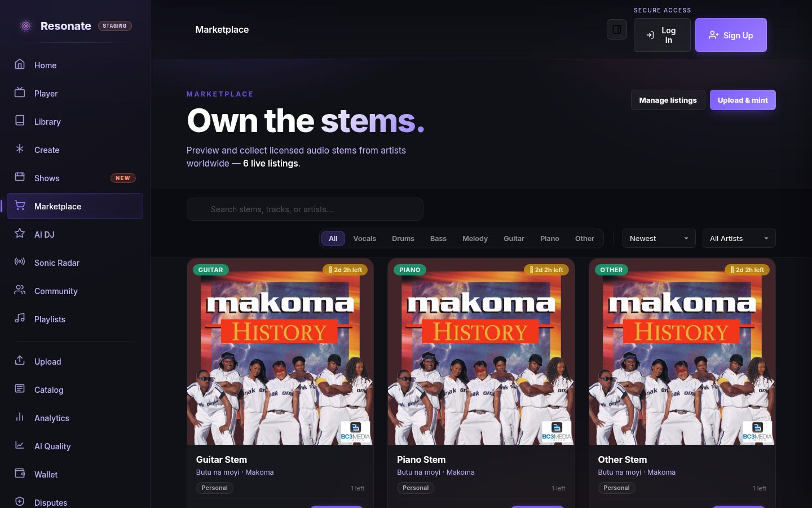The height and width of the screenshot is (508, 812).
Task: Open Community via its people icon
Action: [20, 290]
